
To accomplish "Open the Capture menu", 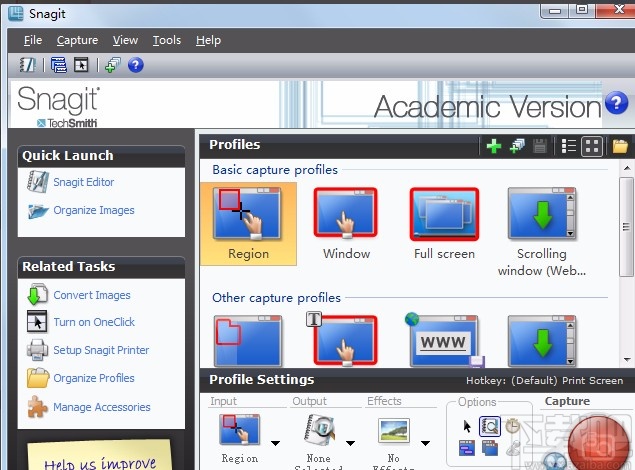I will (77, 40).
